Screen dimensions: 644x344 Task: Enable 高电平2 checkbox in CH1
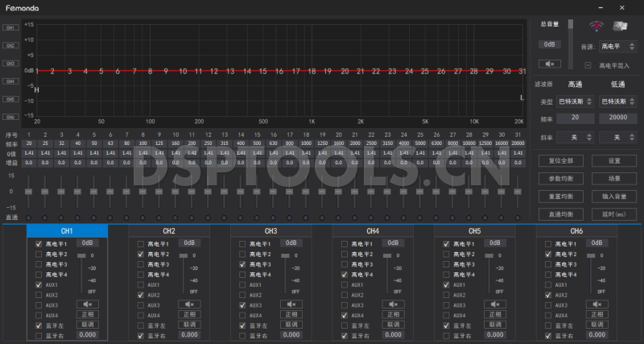pyautogui.click(x=39, y=254)
